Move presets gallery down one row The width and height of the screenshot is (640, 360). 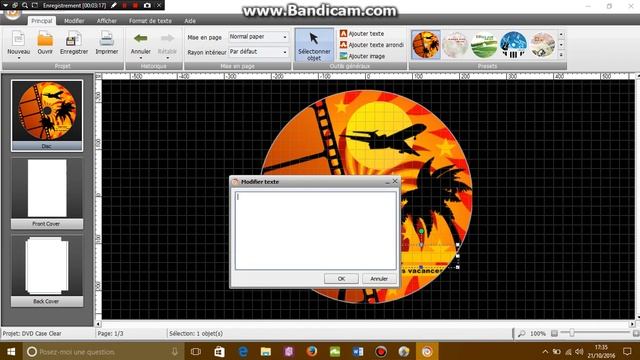(561, 44)
